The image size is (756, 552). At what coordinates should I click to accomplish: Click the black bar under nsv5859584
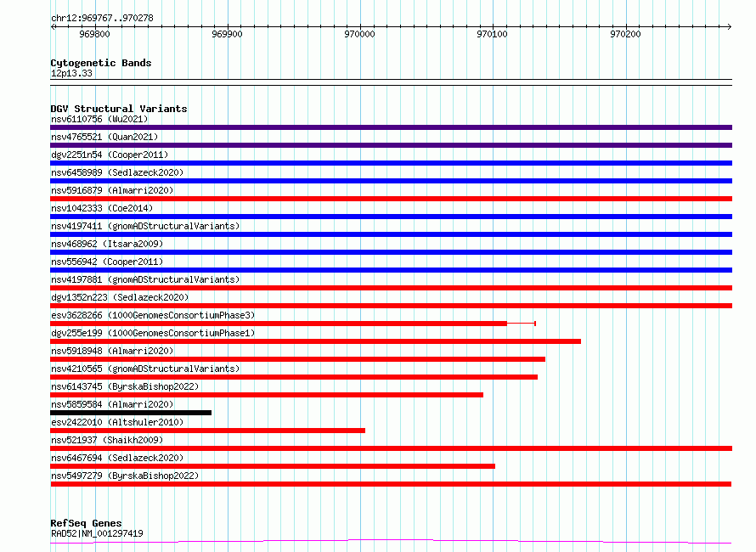[131, 413]
